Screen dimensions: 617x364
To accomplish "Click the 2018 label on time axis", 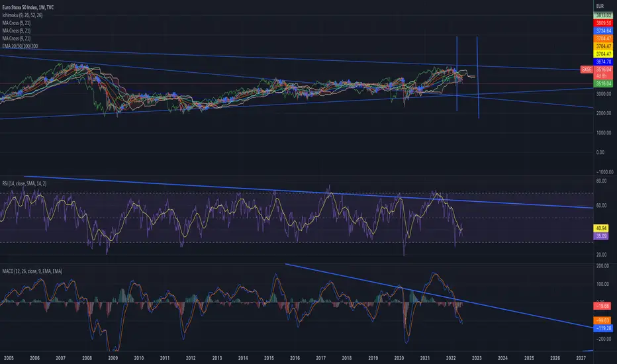I will click(347, 358).
